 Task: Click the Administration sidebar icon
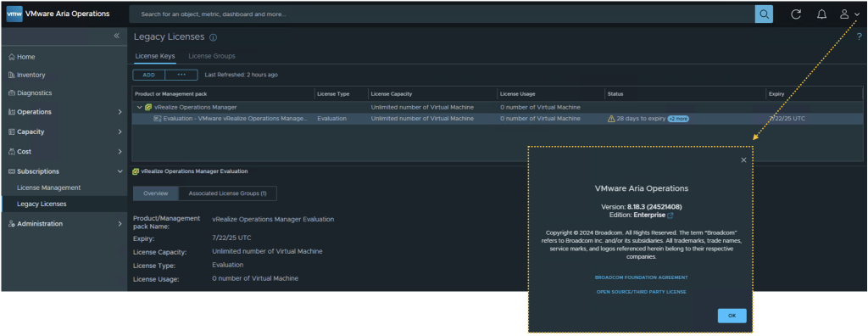12,224
